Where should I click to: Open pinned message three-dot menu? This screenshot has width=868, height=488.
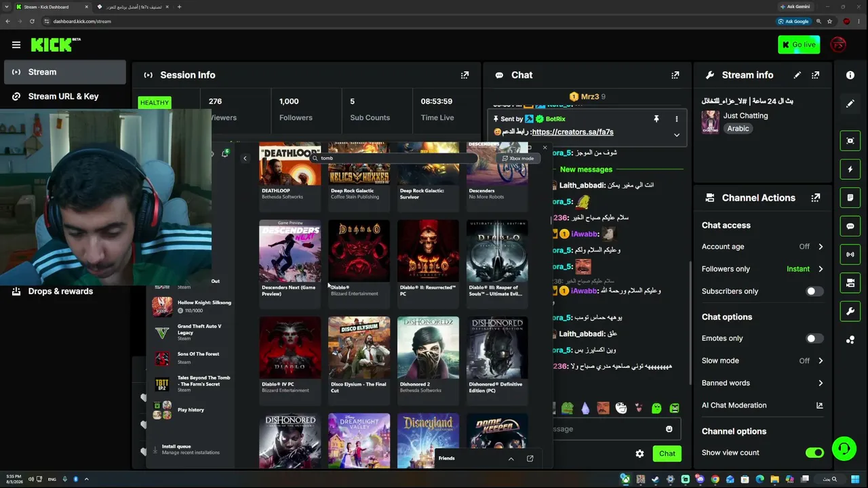point(676,119)
